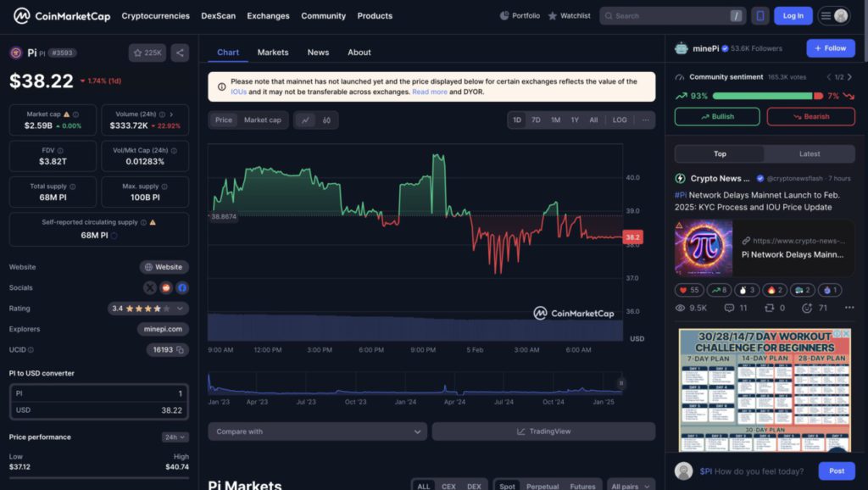
Task: Click the PI amount converter field
Action: 99,393
